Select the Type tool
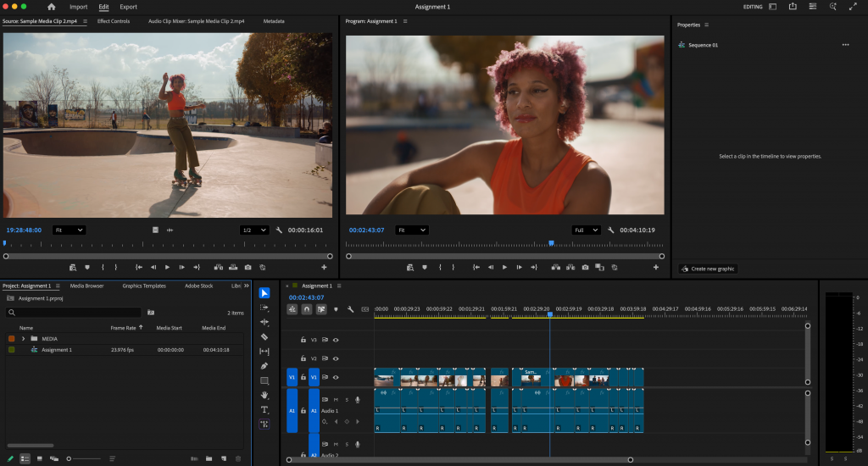 click(x=264, y=409)
